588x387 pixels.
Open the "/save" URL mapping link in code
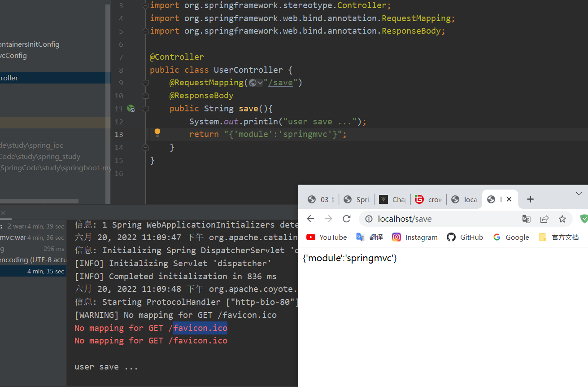(280, 83)
